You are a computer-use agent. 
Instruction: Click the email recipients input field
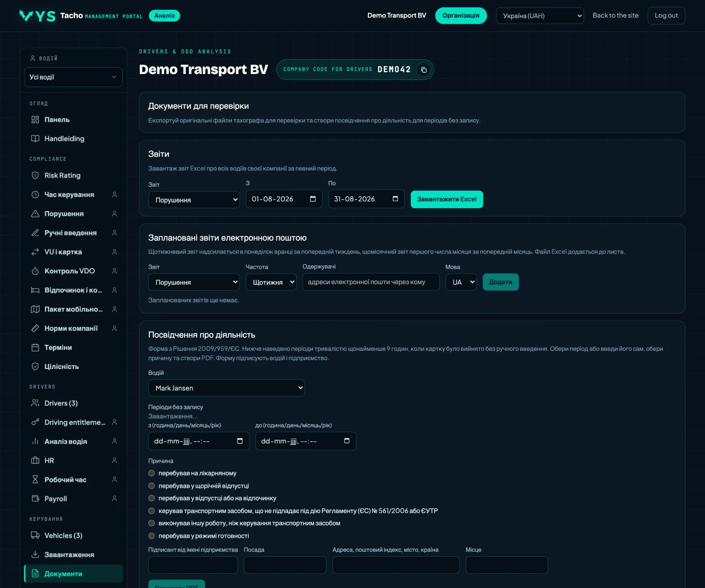point(371,282)
